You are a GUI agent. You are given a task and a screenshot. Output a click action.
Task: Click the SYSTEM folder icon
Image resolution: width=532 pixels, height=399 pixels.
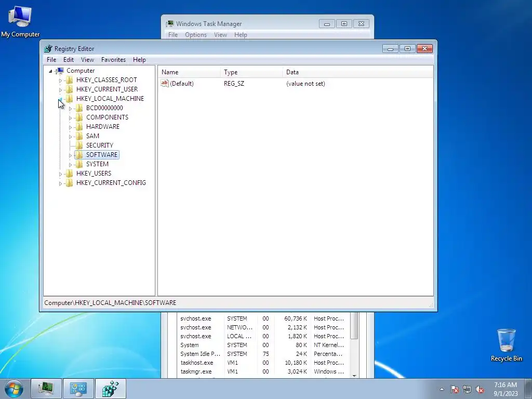pos(79,164)
